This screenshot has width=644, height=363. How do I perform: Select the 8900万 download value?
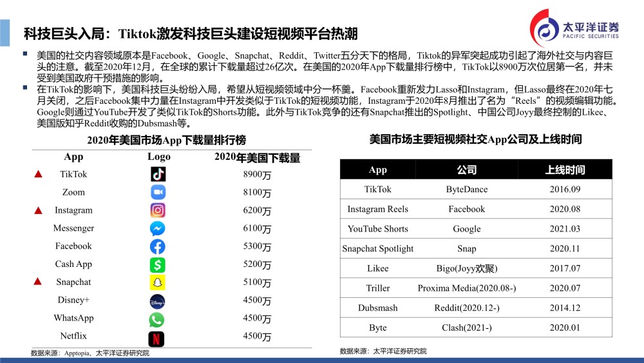[x=257, y=175]
